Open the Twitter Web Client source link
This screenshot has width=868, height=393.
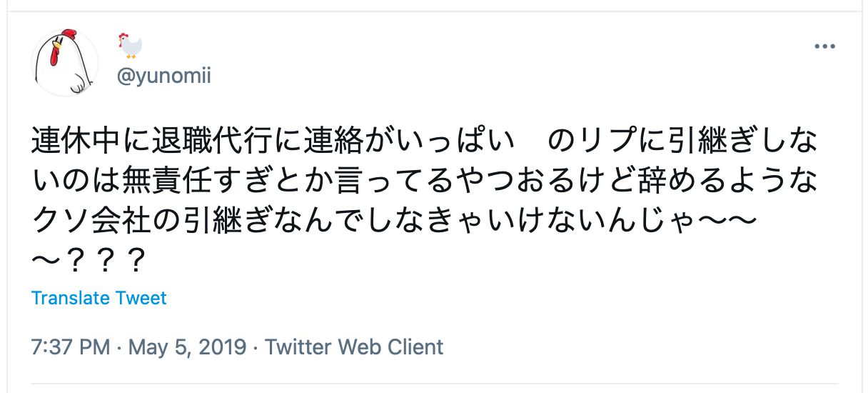coord(354,347)
